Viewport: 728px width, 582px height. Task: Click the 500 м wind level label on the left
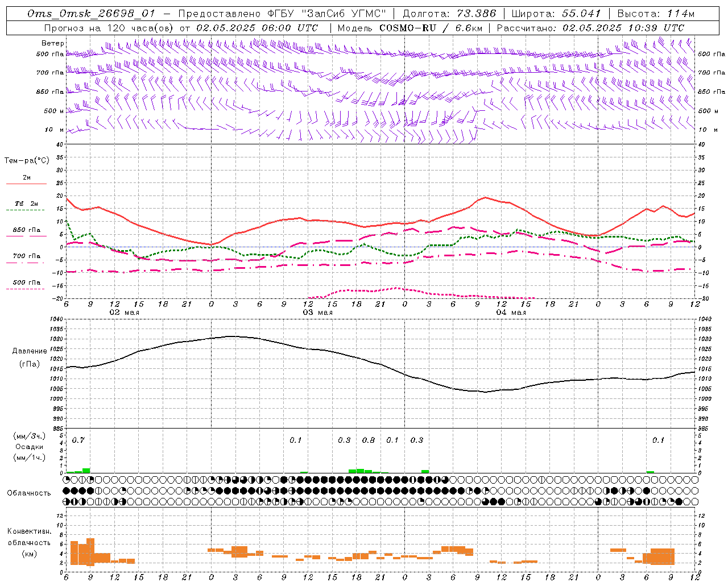(55, 111)
